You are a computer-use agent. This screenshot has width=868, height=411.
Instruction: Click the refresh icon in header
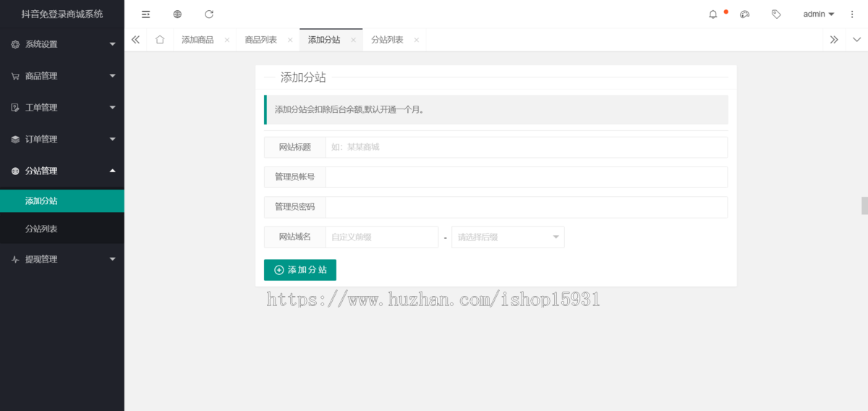209,14
